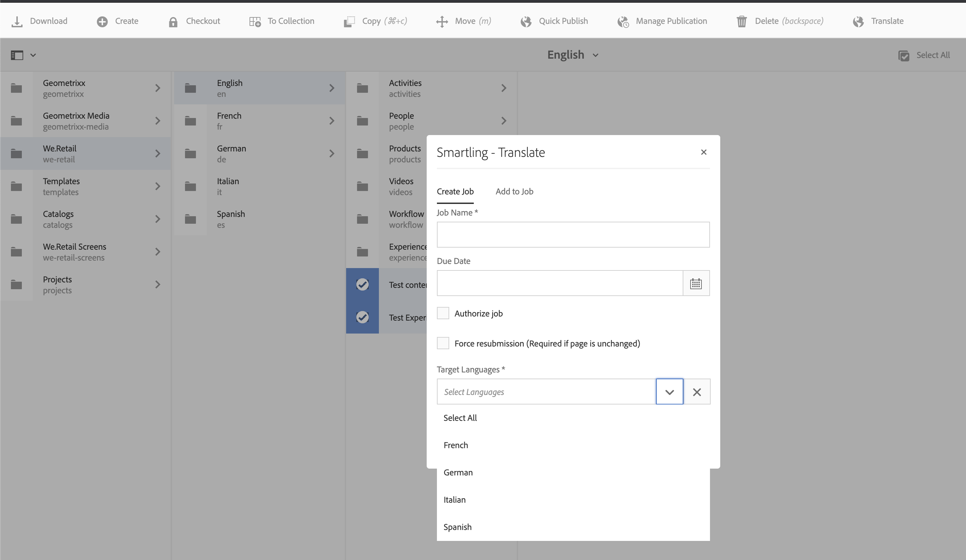Click the Copy icon in toolbar
This screenshot has height=560, width=966.
click(x=349, y=22)
